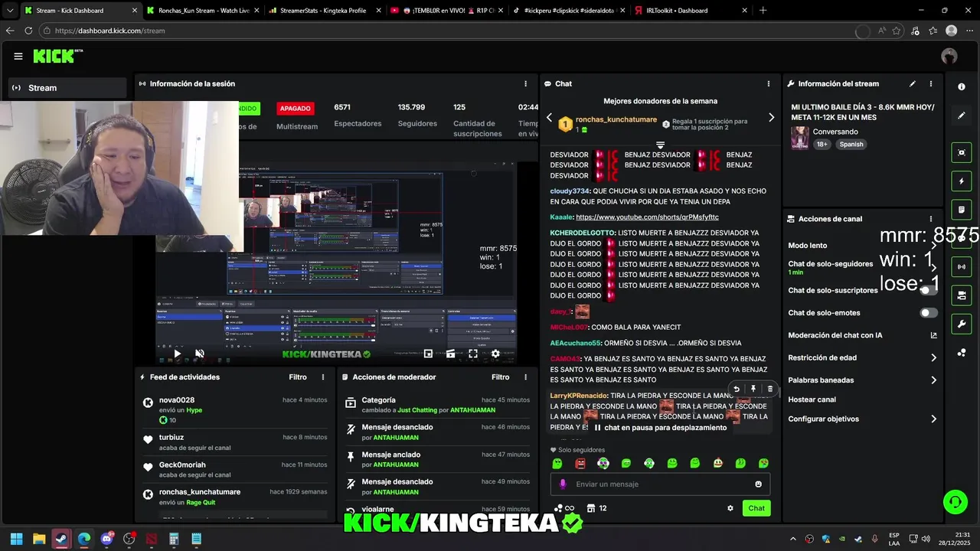Open the green support headset button
980x551 pixels.
coord(955,502)
